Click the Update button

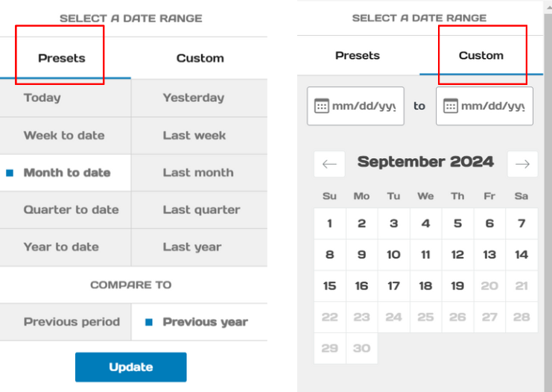point(131,367)
